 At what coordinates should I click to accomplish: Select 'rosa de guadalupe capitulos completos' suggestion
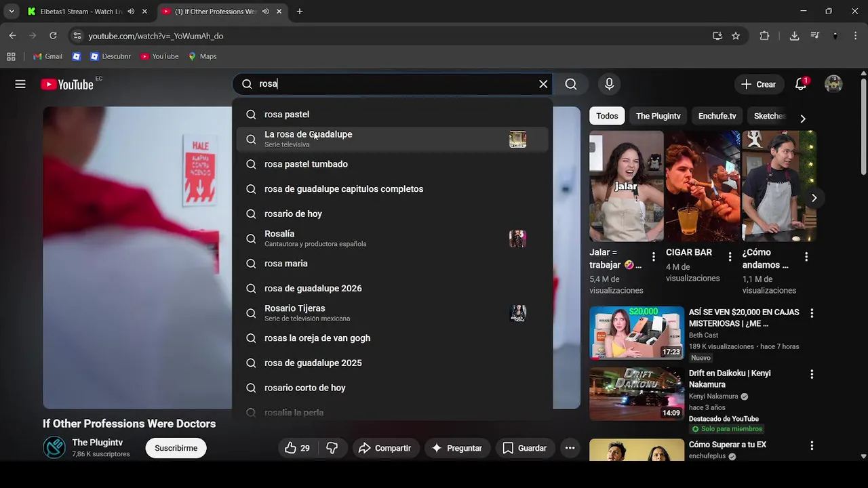pos(393,189)
